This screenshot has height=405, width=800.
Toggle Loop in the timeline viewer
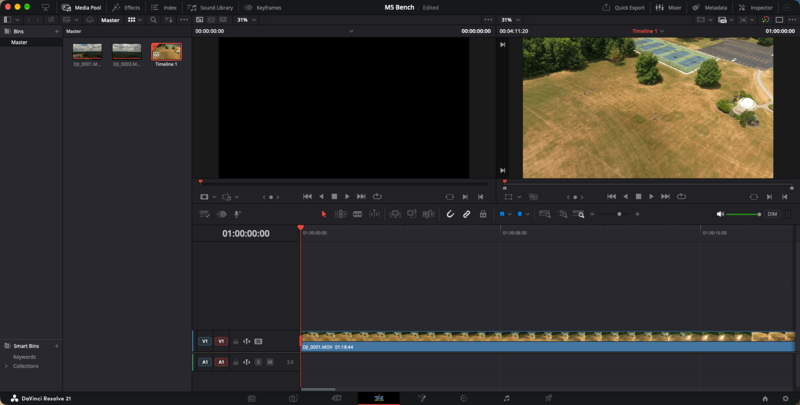681,196
